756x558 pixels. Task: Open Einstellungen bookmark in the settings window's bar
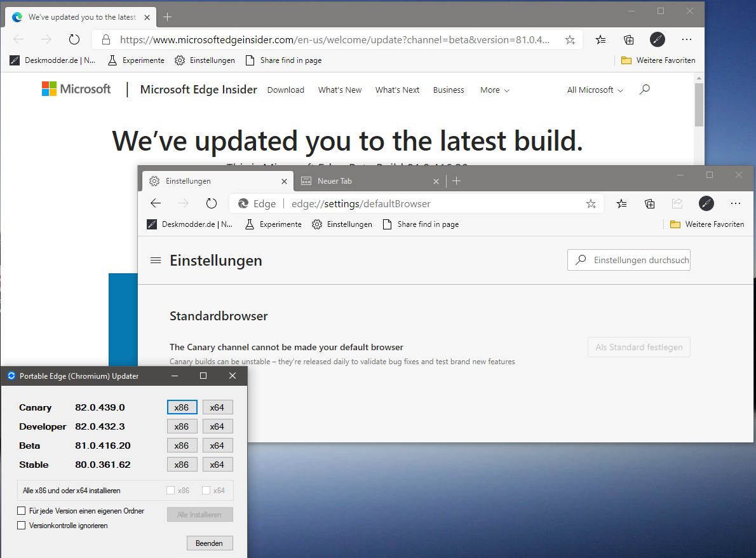[342, 224]
